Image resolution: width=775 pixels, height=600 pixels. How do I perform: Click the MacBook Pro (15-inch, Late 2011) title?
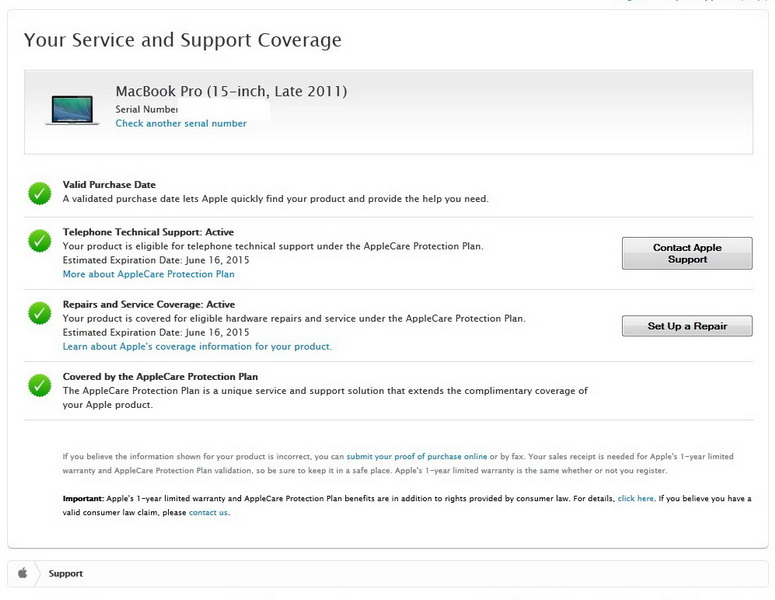pos(231,92)
